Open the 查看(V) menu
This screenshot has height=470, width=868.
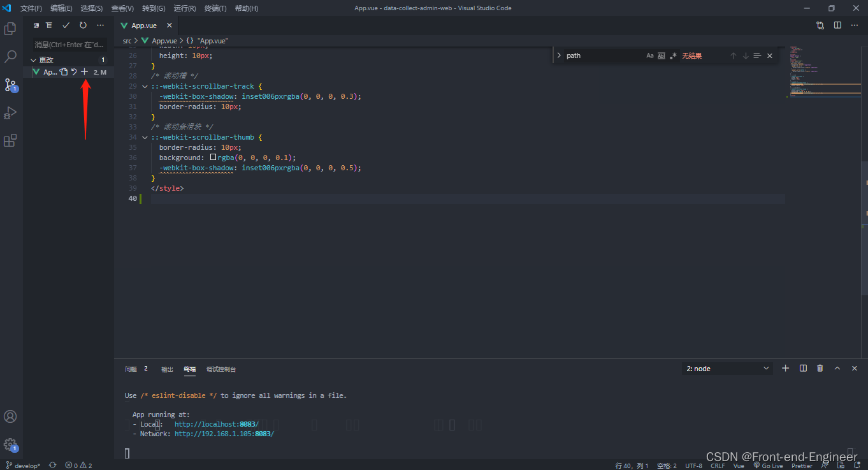122,8
